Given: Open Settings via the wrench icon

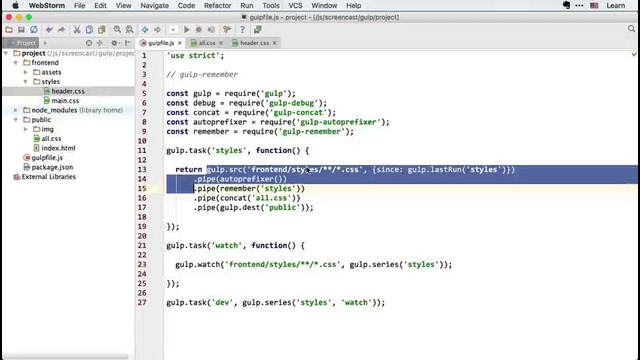Looking at the screenshot, I should 227,29.
